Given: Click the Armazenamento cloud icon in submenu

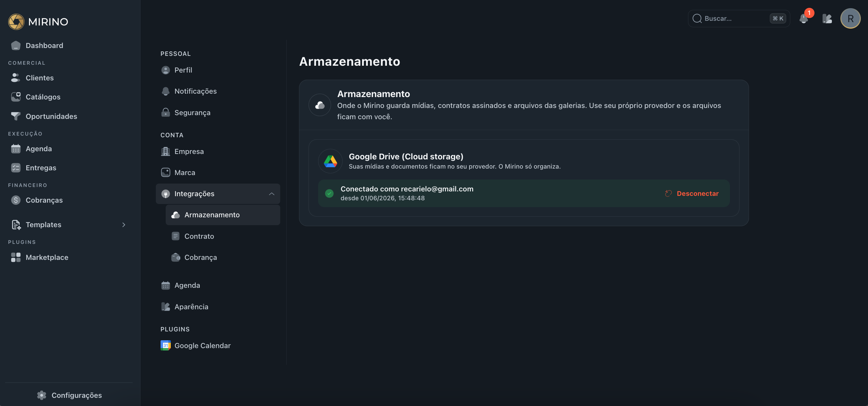Looking at the screenshot, I should (176, 215).
